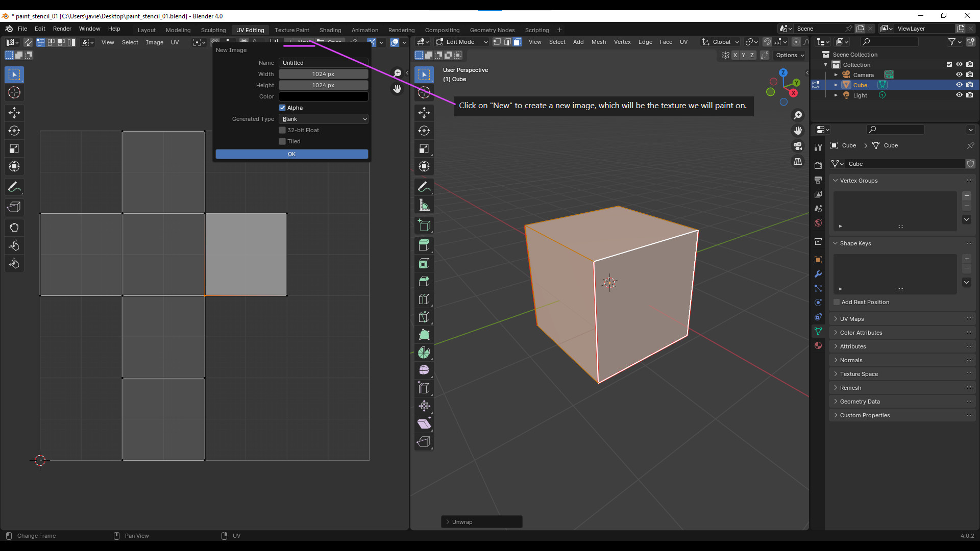Screen dimensions: 980x551
Task: Exclude Collection from view layer checkbox
Action: point(949,64)
